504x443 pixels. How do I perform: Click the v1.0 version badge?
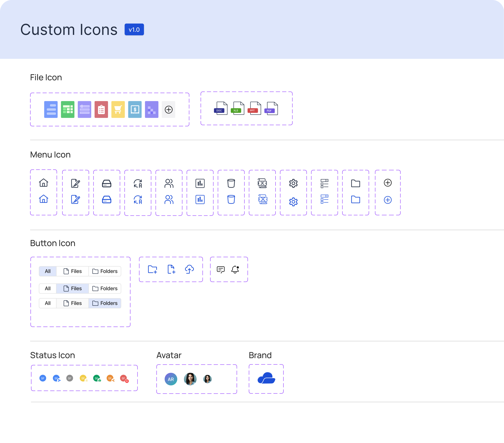(x=134, y=30)
